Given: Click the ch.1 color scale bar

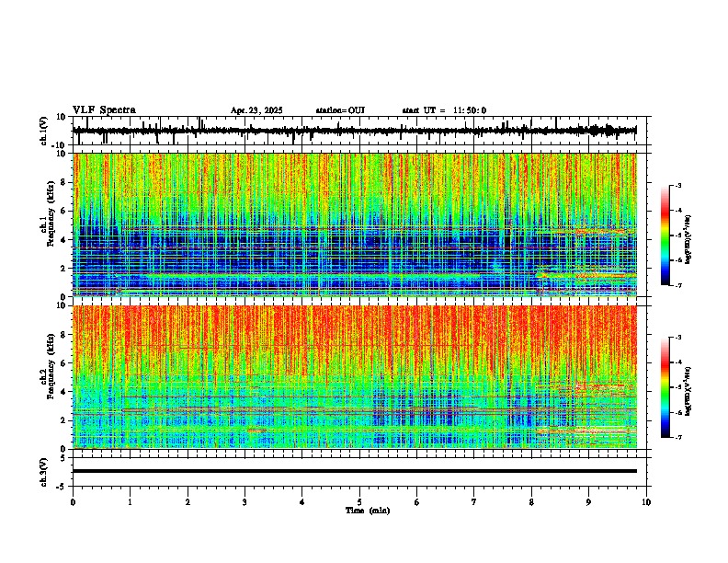Looking at the screenshot, I should (x=665, y=236).
